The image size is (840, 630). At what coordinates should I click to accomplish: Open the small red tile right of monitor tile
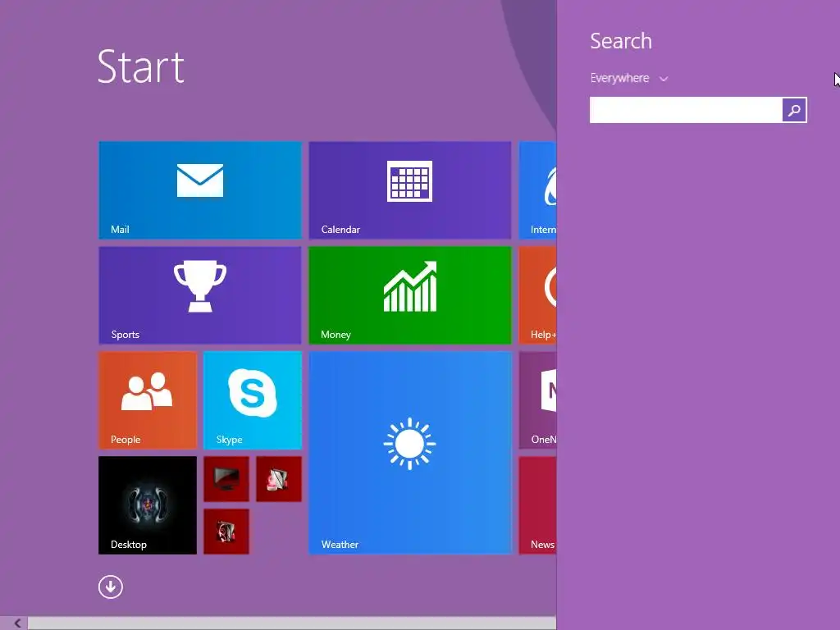[279, 479]
